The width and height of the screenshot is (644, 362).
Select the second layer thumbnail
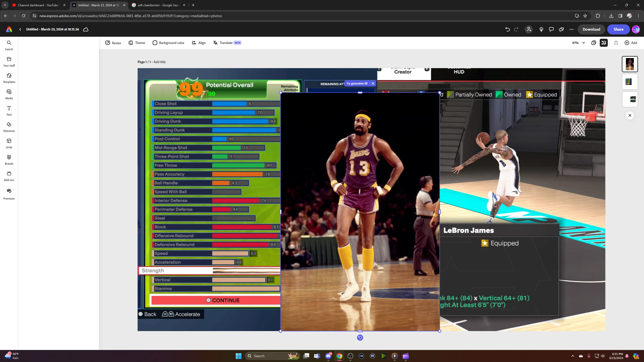coord(630,82)
